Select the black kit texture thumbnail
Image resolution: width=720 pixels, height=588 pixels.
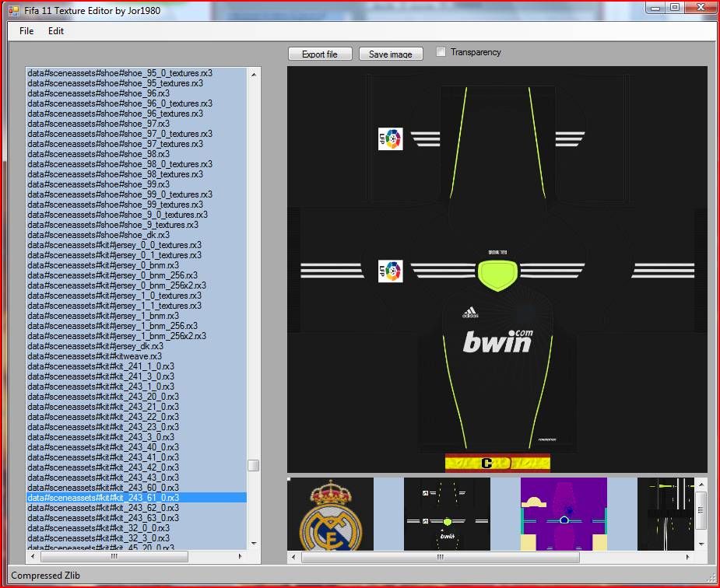click(x=447, y=514)
